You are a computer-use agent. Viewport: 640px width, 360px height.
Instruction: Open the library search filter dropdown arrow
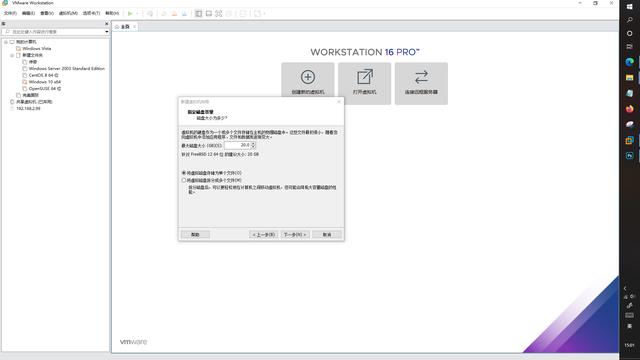(x=107, y=32)
